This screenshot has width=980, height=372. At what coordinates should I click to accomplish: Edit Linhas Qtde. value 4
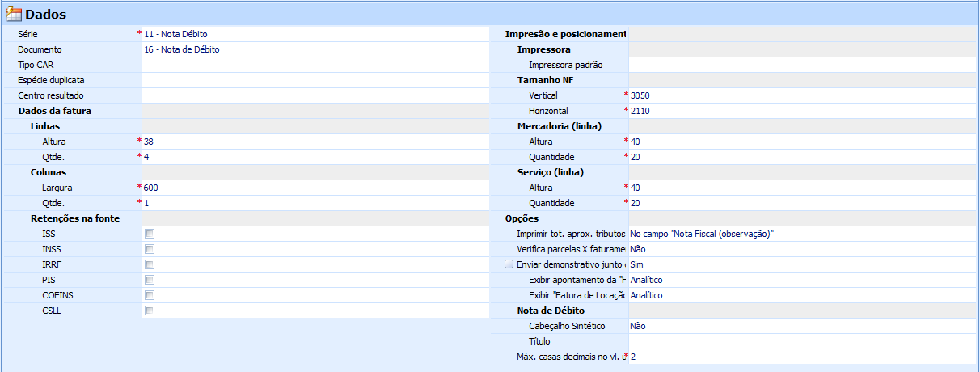pyautogui.click(x=315, y=157)
